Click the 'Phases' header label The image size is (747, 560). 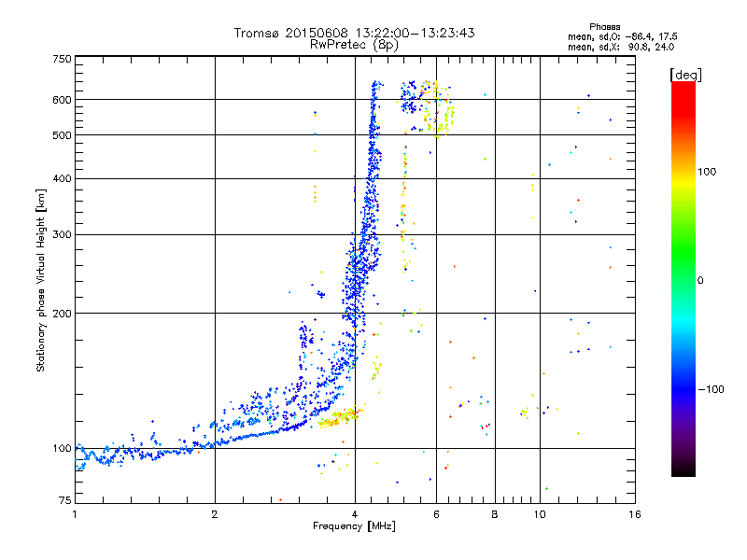click(604, 27)
